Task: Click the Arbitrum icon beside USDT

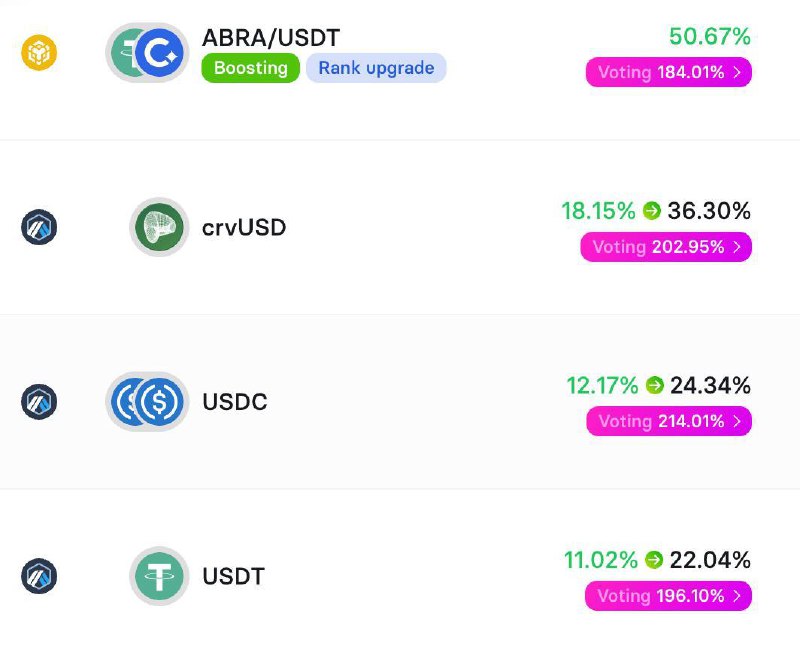Action: coord(39,576)
